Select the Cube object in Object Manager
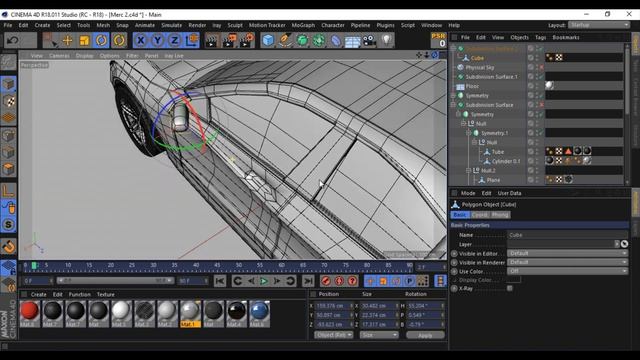Screen dimensions: 640x360 tap(477, 58)
